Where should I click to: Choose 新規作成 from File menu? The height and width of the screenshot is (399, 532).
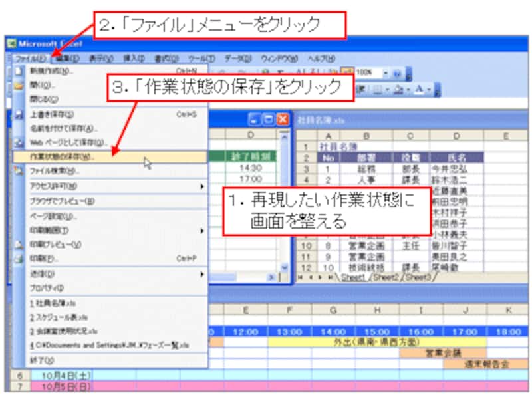coord(110,71)
